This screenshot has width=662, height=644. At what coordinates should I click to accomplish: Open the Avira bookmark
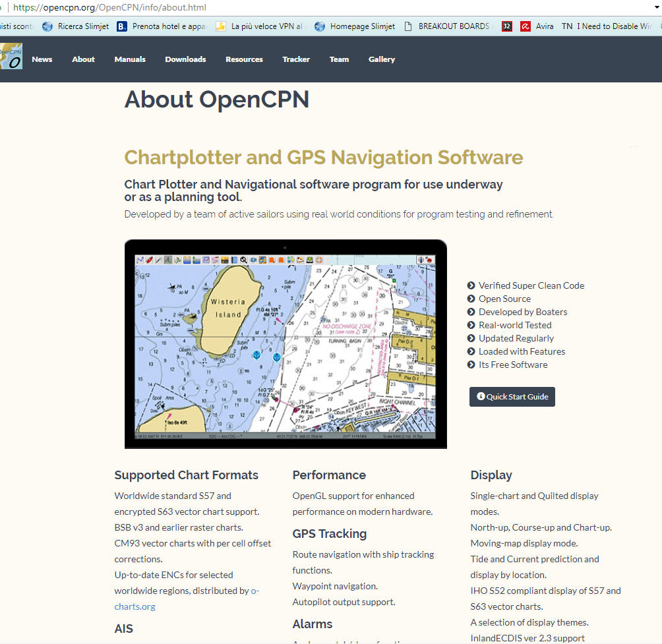[537, 26]
